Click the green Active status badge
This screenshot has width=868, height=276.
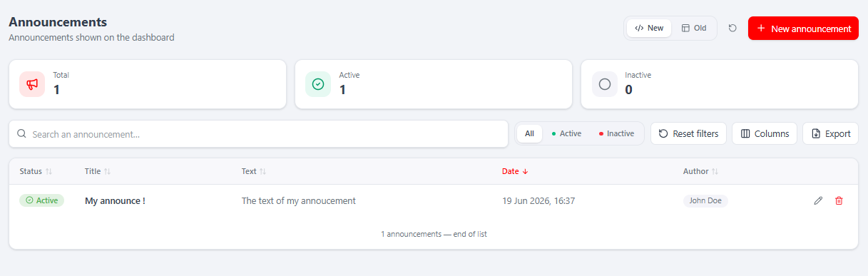tap(41, 200)
